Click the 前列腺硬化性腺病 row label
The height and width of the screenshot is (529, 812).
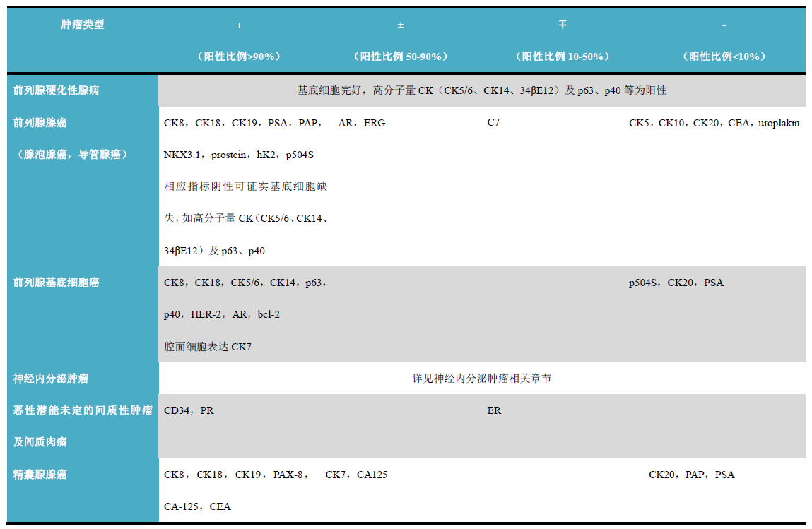pyautogui.click(x=56, y=90)
